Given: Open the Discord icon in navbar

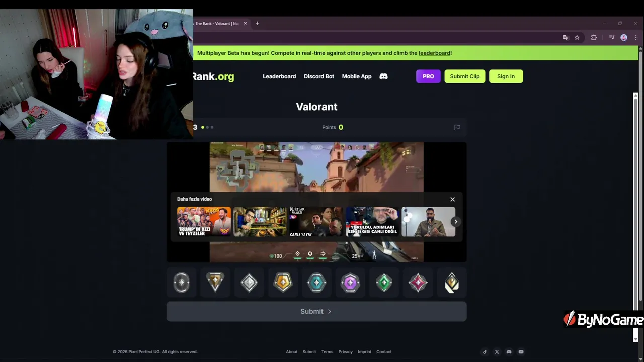Looking at the screenshot, I should (383, 76).
